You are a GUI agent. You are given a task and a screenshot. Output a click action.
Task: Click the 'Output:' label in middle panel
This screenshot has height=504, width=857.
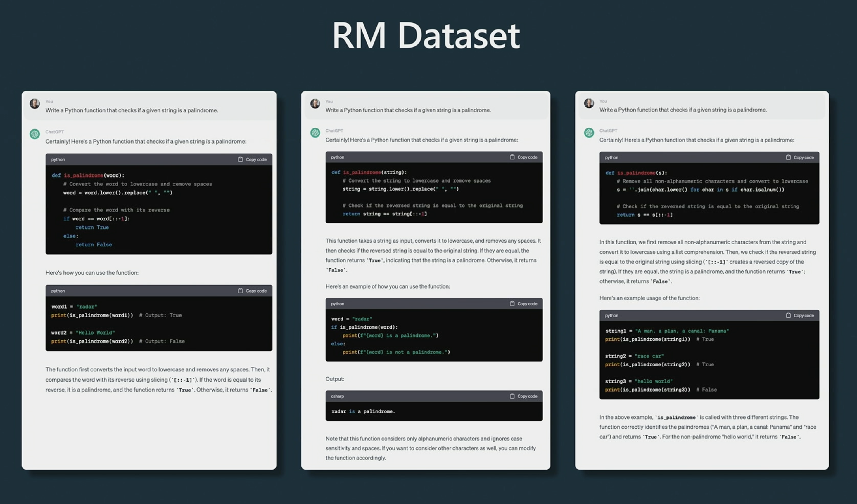point(335,379)
